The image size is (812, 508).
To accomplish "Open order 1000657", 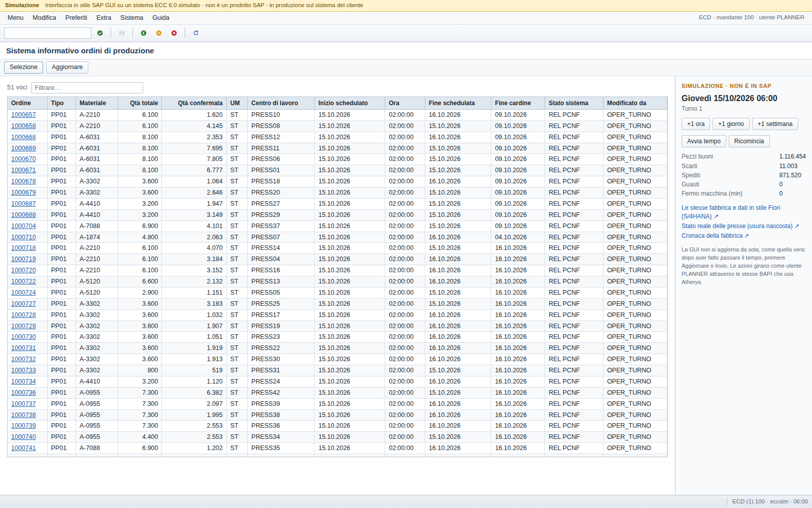I will click(x=23, y=115).
